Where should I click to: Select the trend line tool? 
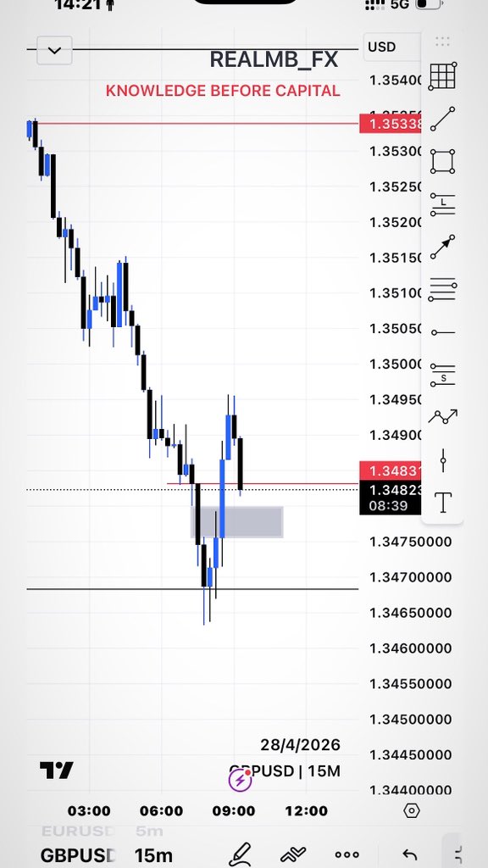coord(442,119)
